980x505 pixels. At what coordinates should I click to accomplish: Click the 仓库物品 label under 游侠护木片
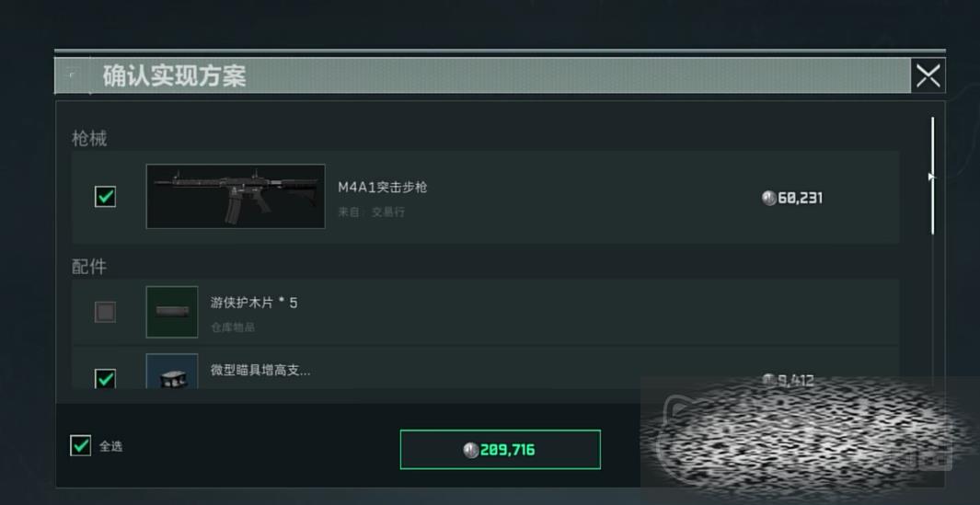pos(233,327)
